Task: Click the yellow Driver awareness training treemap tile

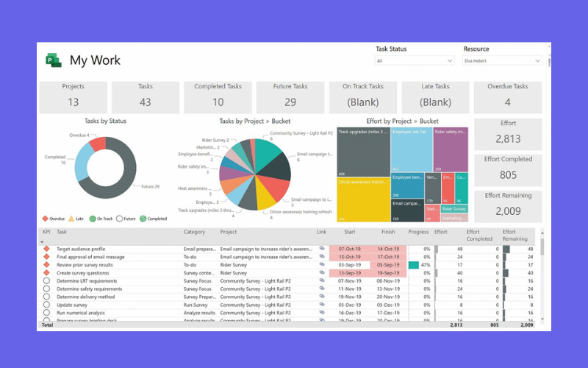Action: (363, 199)
